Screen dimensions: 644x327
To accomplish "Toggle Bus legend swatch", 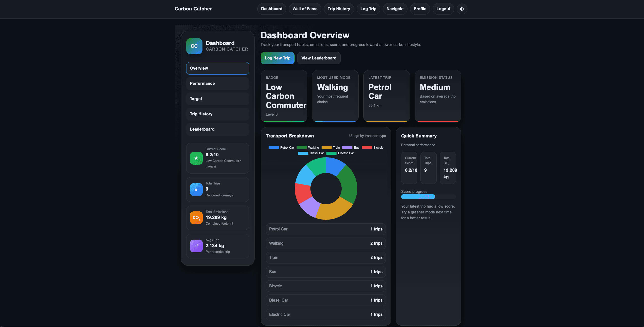I will 347,148.
